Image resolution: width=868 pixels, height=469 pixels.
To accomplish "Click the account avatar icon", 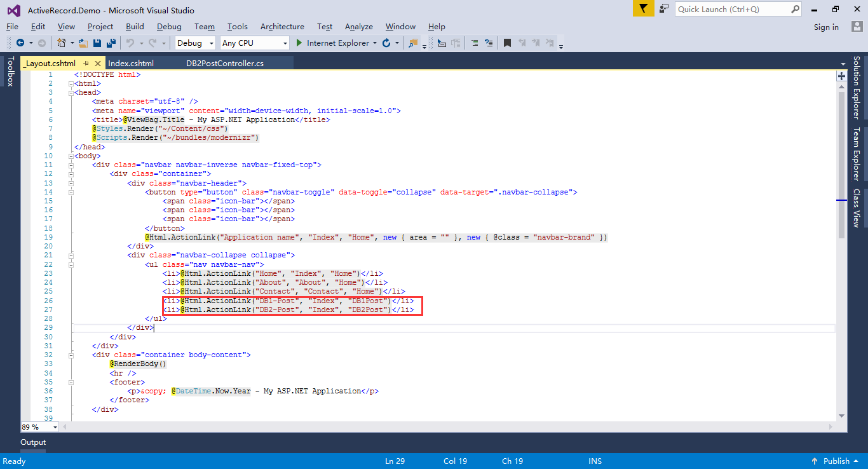I will click(x=857, y=26).
